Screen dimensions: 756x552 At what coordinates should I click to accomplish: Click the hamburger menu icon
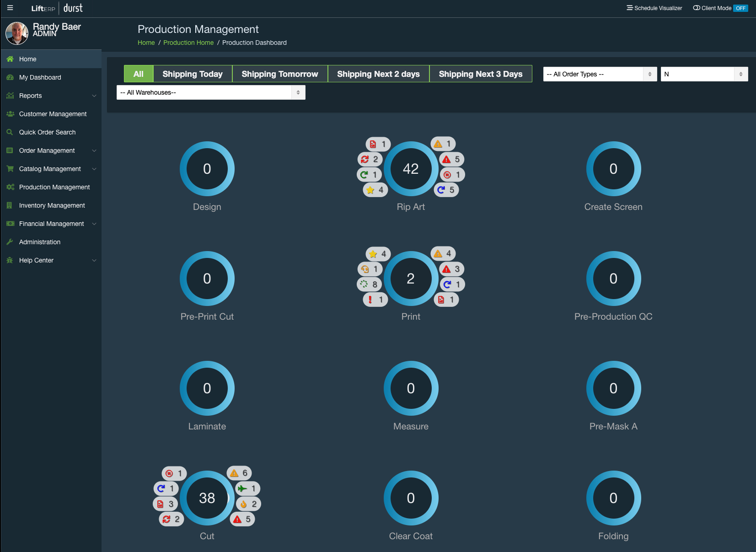[10, 8]
